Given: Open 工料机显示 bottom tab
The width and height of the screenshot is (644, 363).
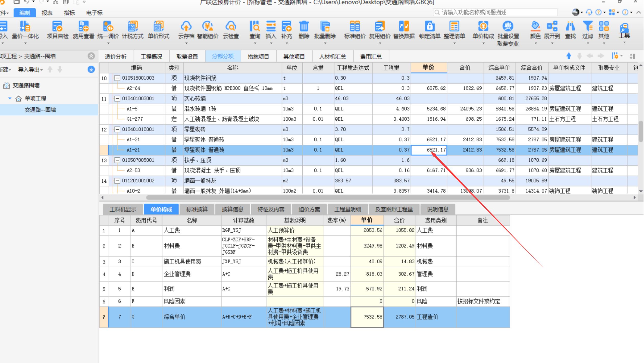Looking at the screenshot, I should 123,209.
